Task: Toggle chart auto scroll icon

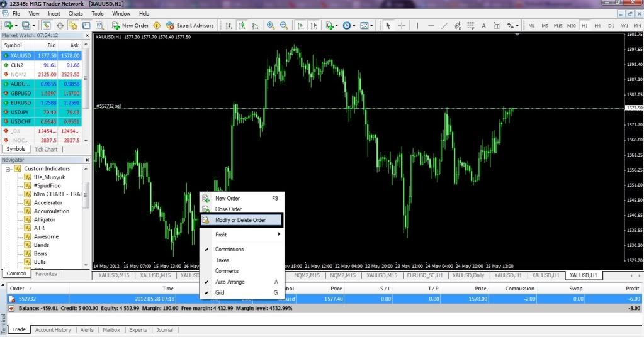Action: coord(300,25)
